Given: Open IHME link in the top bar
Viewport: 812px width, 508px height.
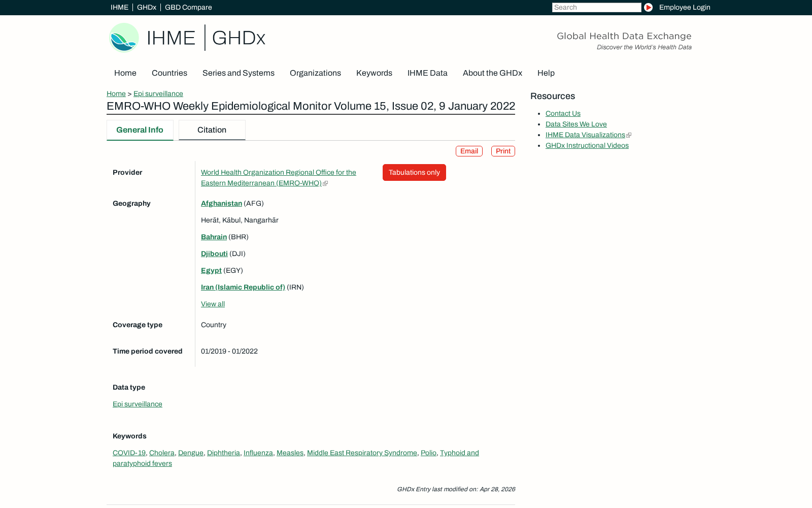Looking at the screenshot, I should click(119, 7).
